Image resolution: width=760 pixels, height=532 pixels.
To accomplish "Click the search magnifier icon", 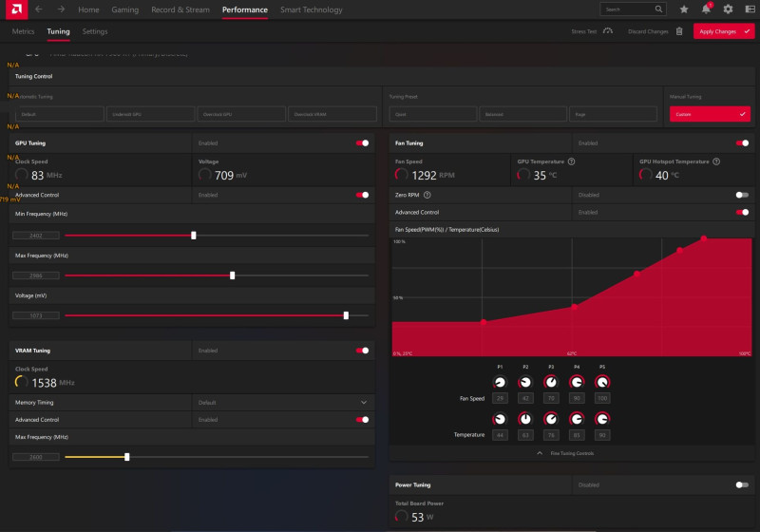I will pos(658,9).
